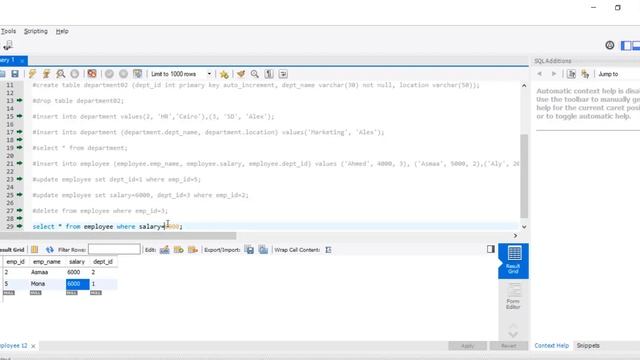Viewport: 640px width, 360px height.
Task: Toggle the sidebar panel visibility at top right
Action: tap(626, 45)
